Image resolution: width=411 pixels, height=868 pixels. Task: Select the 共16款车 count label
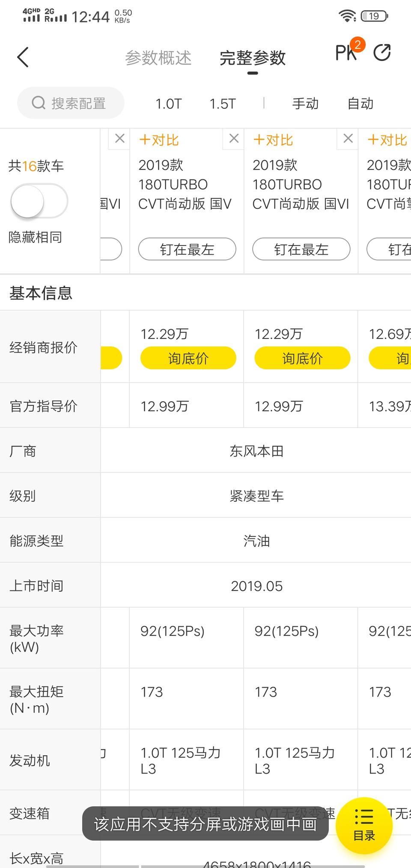point(36,166)
